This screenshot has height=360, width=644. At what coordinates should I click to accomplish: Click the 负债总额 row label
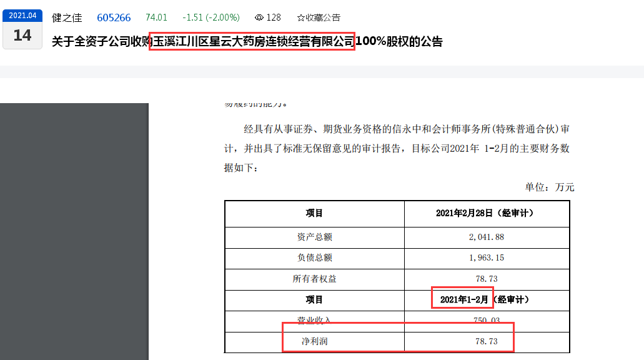(314, 257)
